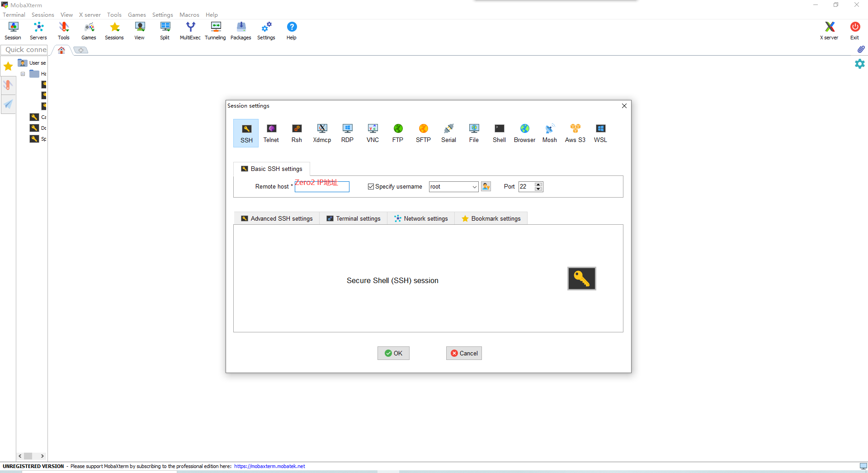Pick the Browser session type
The image size is (868, 473).
[524, 133]
